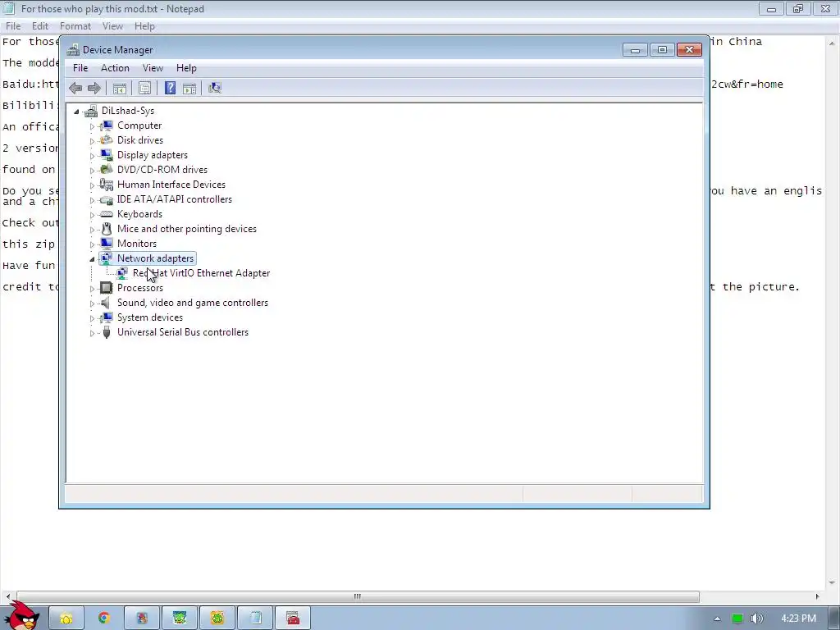Open the Notepad View menu
Viewport: 840px width, 630px height.
(112, 25)
